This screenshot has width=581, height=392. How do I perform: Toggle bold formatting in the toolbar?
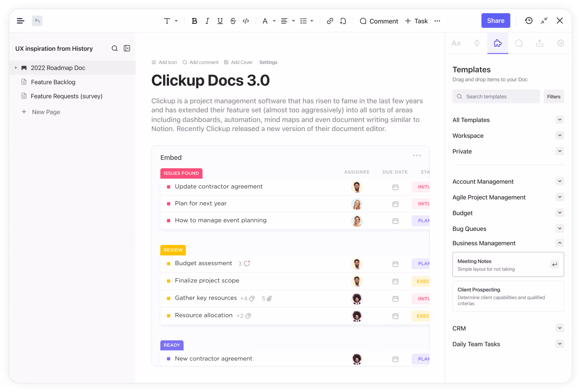coord(194,21)
